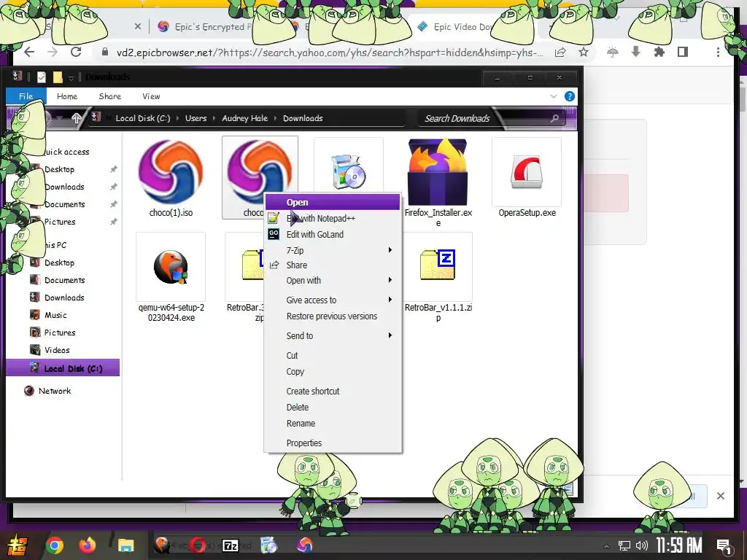Screen dimensions: 747x560
Task: Click the browser share page icon
Action: pyautogui.click(x=560, y=52)
